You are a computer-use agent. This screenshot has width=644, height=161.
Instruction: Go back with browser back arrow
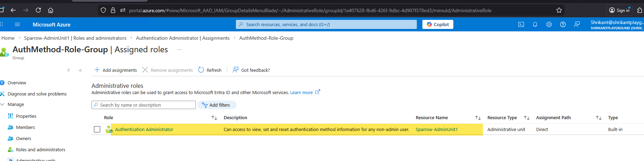tap(13, 10)
